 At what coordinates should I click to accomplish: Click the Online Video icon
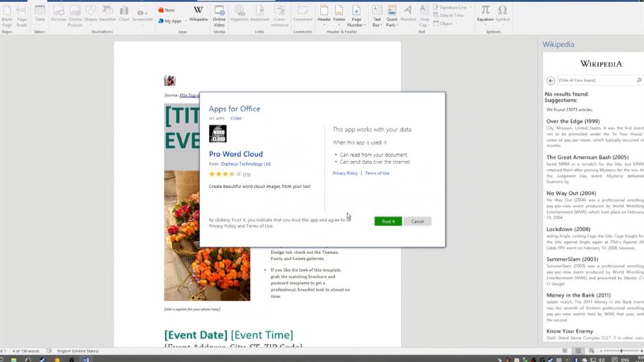pos(219,13)
